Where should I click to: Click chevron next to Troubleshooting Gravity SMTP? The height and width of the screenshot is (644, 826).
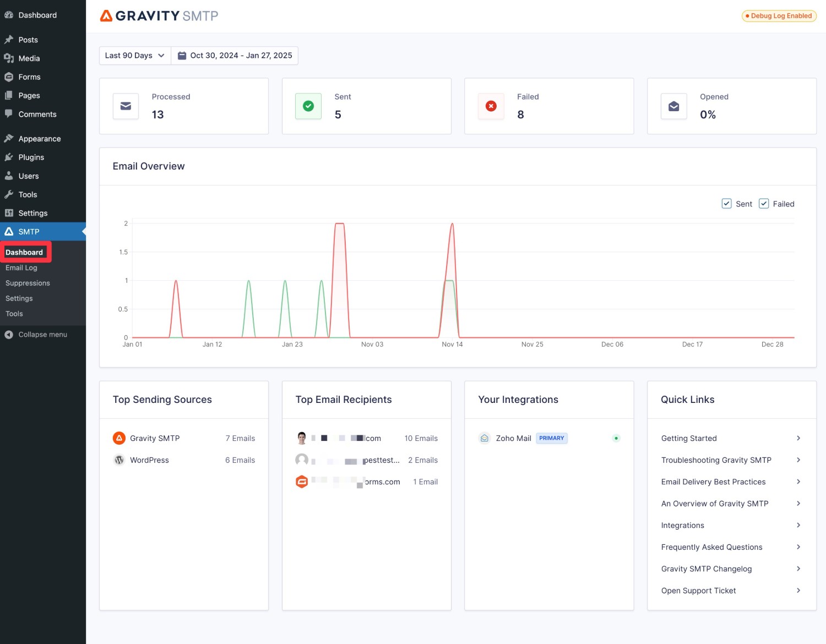click(x=798, y=460)
